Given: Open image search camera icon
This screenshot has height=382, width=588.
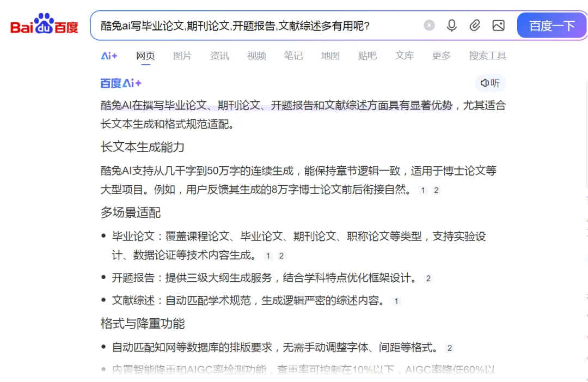Looking at the screenshot, I should point(498,26).
